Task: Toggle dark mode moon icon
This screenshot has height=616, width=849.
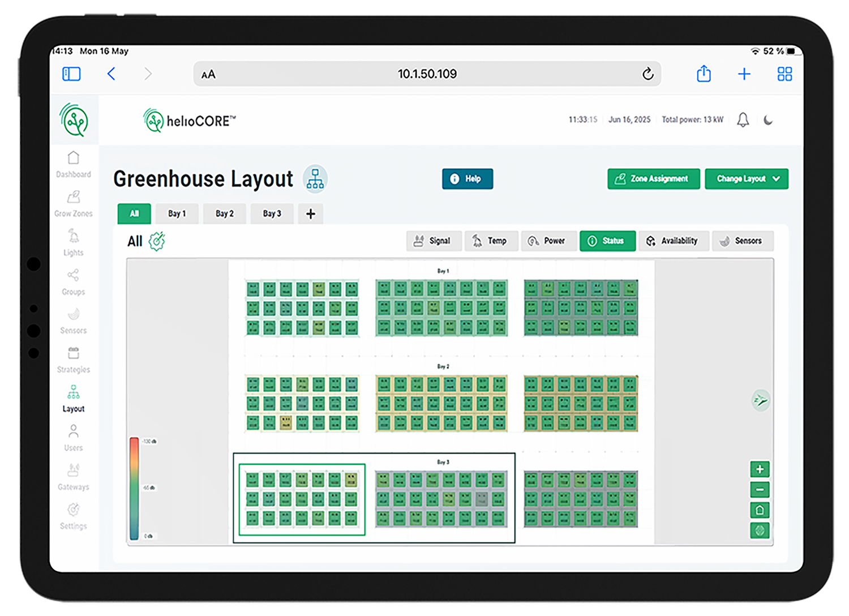Action: coord(768,120)
